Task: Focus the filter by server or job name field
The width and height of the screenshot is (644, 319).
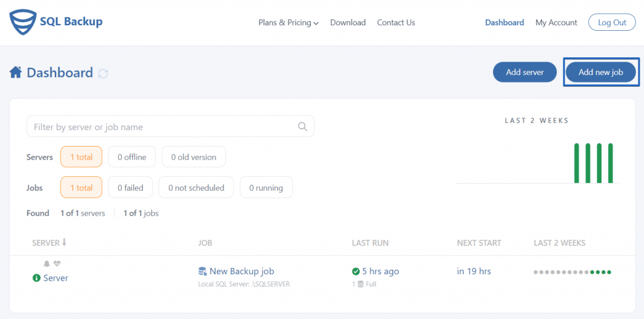Action: coord(170,126)
